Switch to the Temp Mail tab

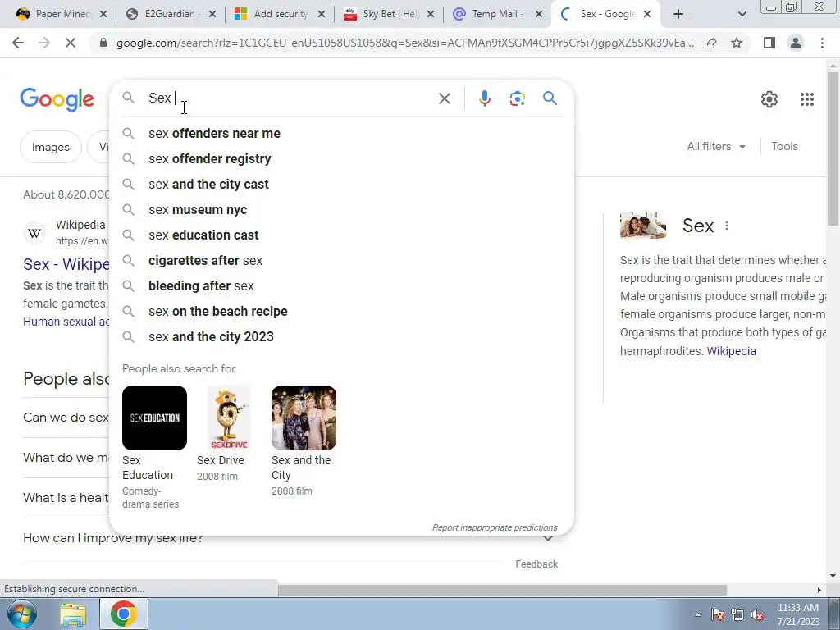click(x=496, y=14)
